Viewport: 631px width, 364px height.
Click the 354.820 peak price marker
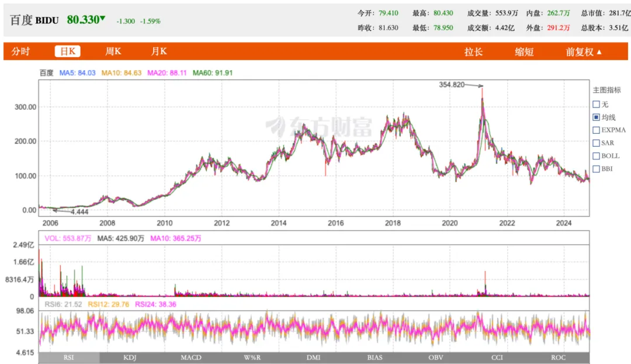452,85
